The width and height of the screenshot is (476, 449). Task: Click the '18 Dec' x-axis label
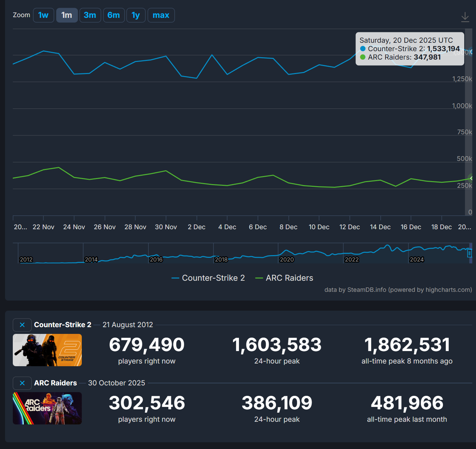pyautogui.click(x=442, y=227)
